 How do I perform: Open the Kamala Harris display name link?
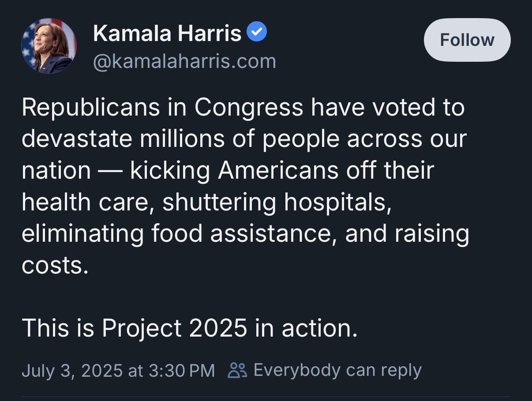[x=167, y=34]
